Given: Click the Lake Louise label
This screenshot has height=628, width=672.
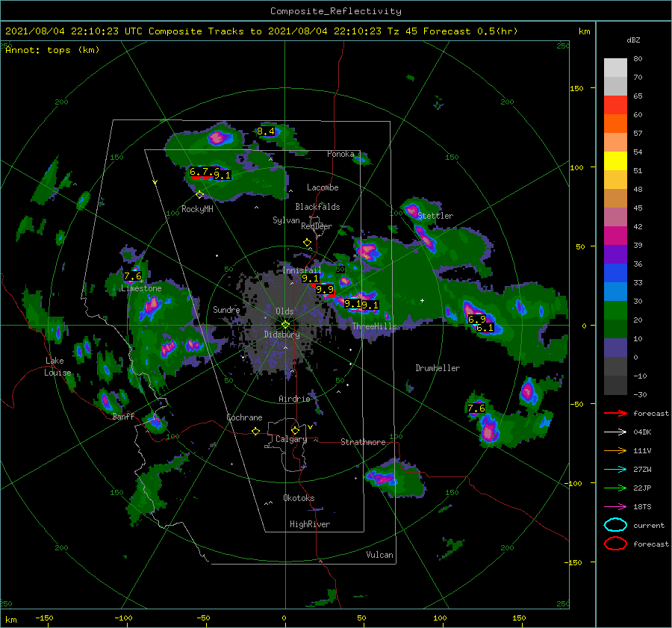Looking at the screenshot, I should click(x=57, y=367).
